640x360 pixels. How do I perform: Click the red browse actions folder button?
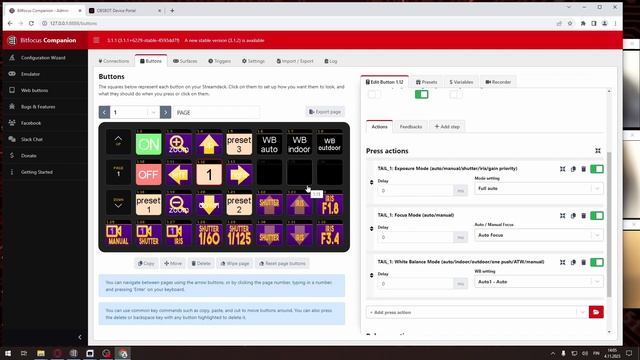[596, 312]
